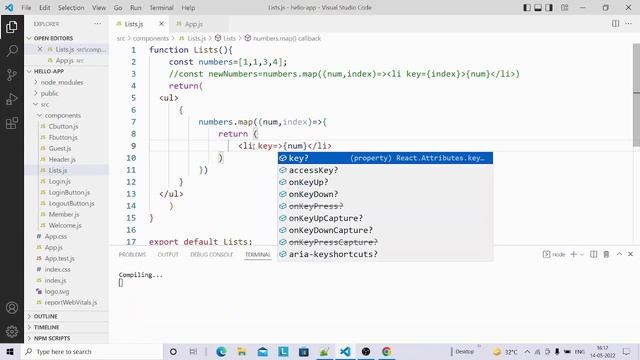Click the editor vertical scrollbar

(x=636, y=94)
